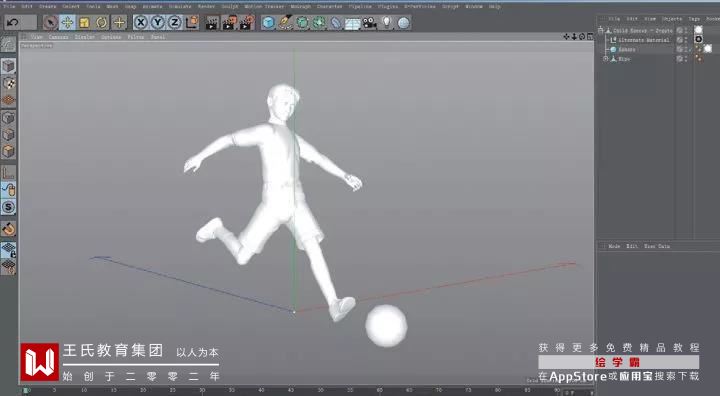This screenshot has width=720, height=396.
Task: Toggle Z axis lock
Action: pyautogui.click(x=174, y=22)
